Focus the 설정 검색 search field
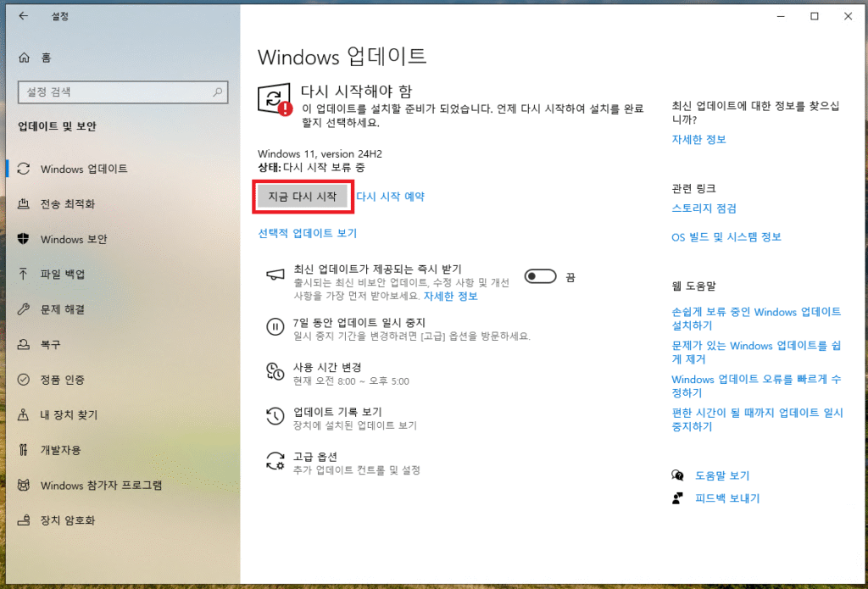The height and width of the screenshot is (589, 868). 123,92
